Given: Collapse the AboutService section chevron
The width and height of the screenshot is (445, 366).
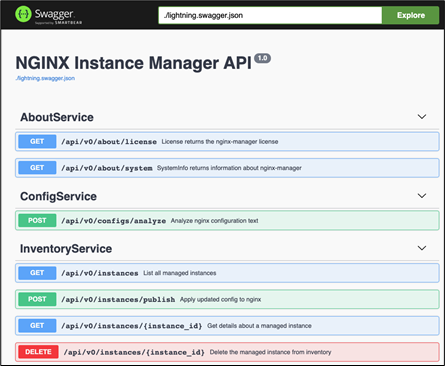Looking at the screenshot, I should (422, 117).
